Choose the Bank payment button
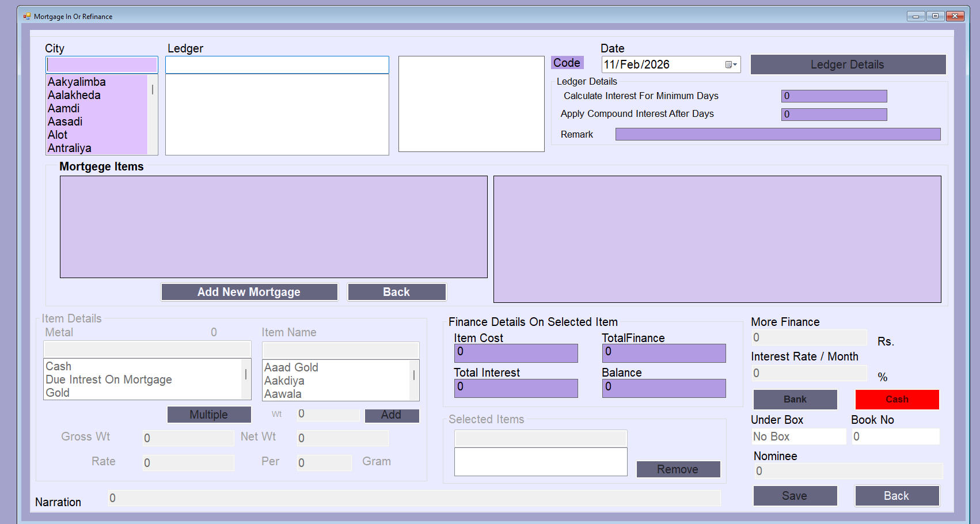980x524 pixels. pos(795,400)
